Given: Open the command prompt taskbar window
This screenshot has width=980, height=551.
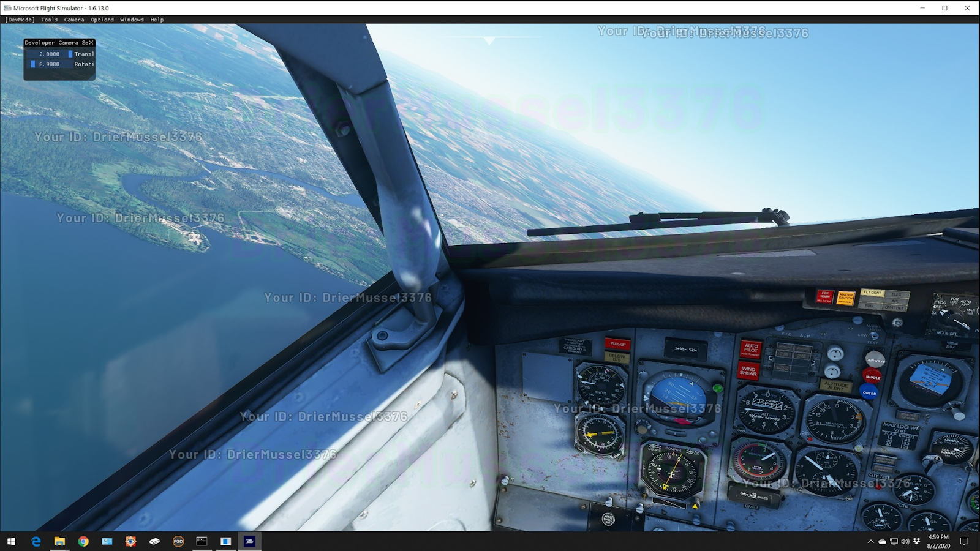Looking at the screenshot, I should [x=202, y=541].
